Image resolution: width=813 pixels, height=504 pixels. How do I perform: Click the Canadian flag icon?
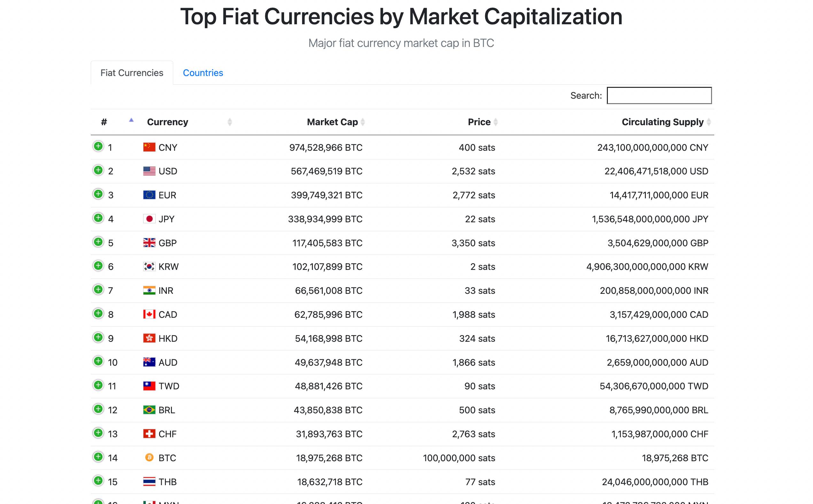coord(149,314)
